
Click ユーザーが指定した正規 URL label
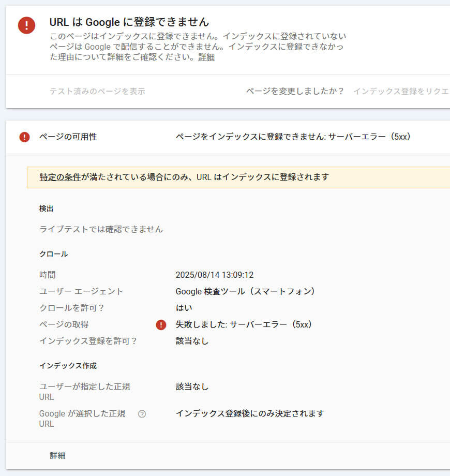[85, 392]
